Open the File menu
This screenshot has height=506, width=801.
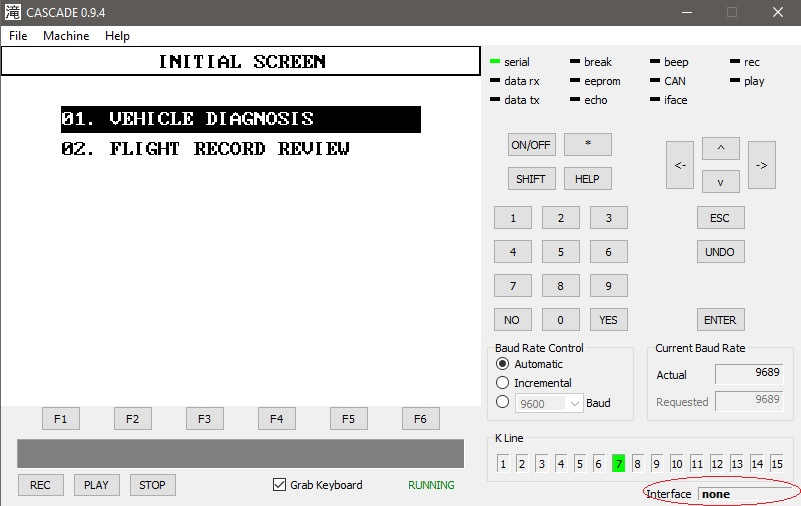pos(18,36)
